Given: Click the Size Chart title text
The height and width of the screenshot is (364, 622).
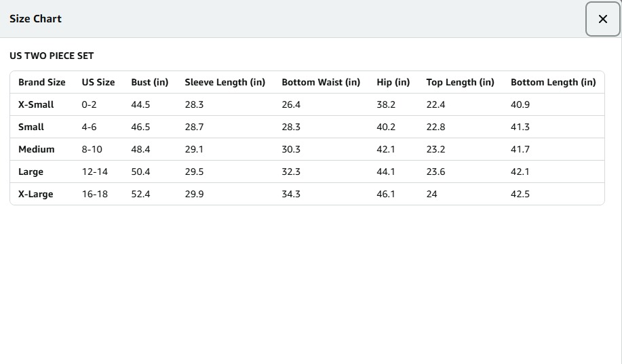Looking at the screenshot, I should coord(35,19).
